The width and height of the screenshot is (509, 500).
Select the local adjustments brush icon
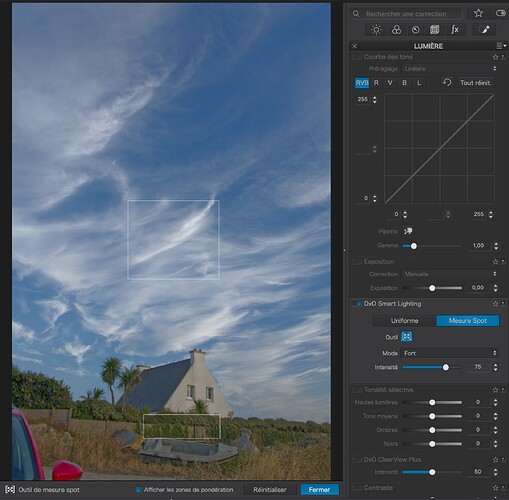[485, 30]
